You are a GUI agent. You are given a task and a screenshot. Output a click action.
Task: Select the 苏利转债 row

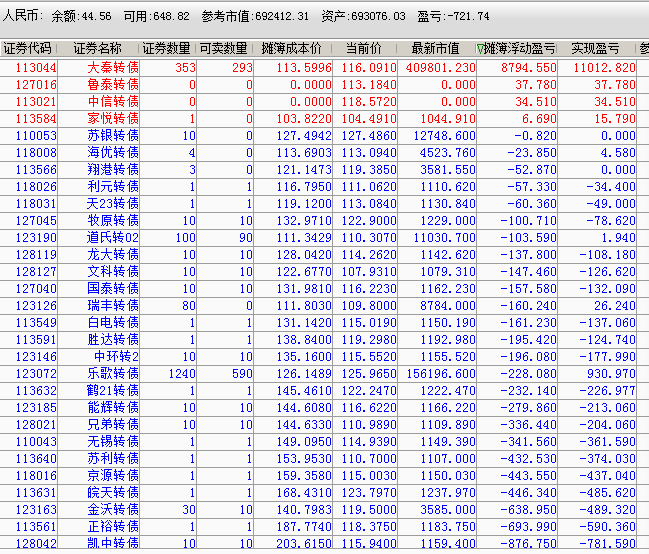click(x=324, y=458)
